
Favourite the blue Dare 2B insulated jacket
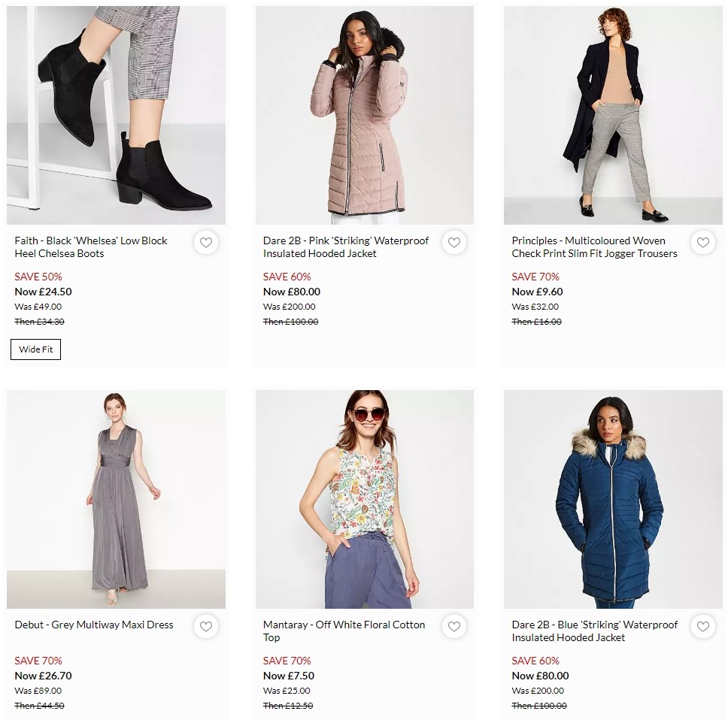point(702,626)
